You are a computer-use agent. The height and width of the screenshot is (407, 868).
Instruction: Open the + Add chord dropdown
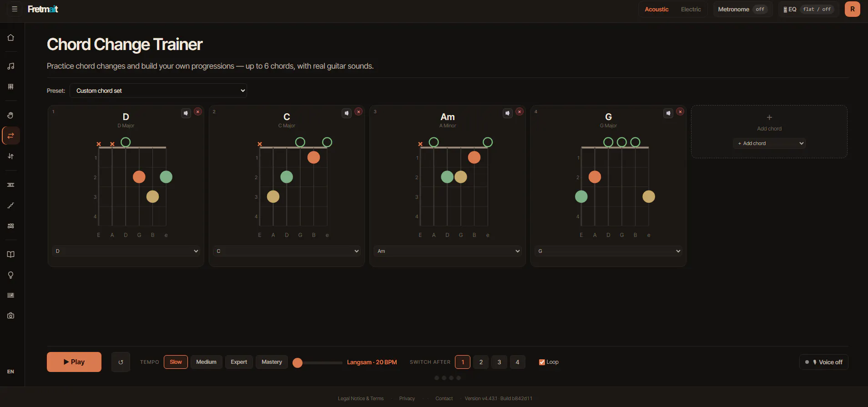click(769, 143)
